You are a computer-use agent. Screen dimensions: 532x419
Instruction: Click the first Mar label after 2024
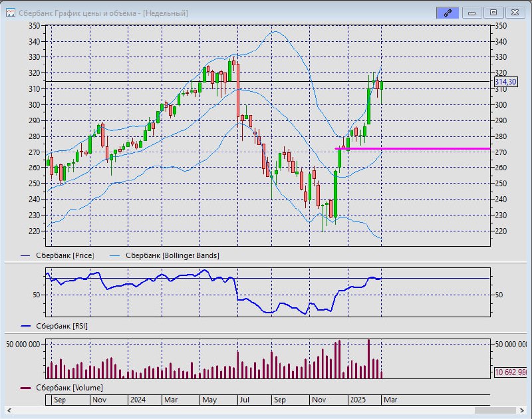point(171,400)
